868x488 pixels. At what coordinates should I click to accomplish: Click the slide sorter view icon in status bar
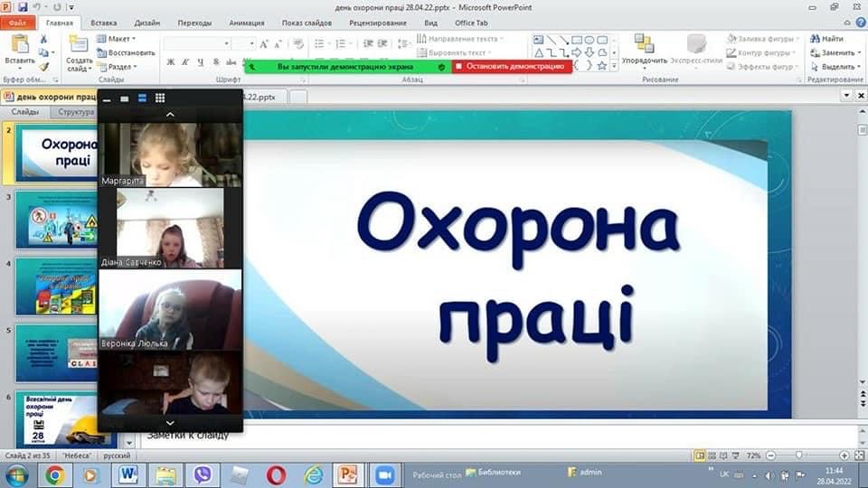pyautogui.click(x=712, y=455)
